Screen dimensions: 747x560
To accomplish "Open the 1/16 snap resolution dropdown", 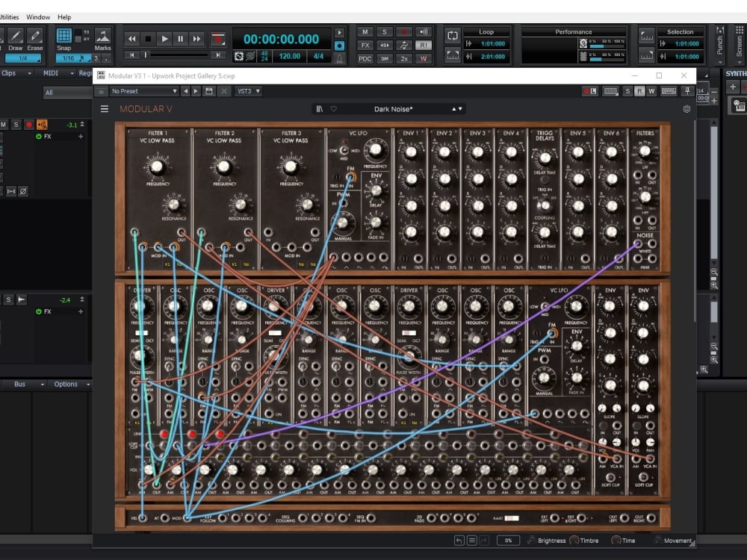I will [73, 58].
